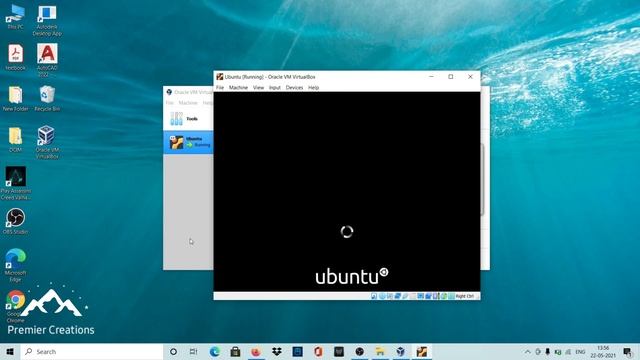Open Firefox from the taskbar
This screenshot has width=640, height=360.
tap(256, 351)
